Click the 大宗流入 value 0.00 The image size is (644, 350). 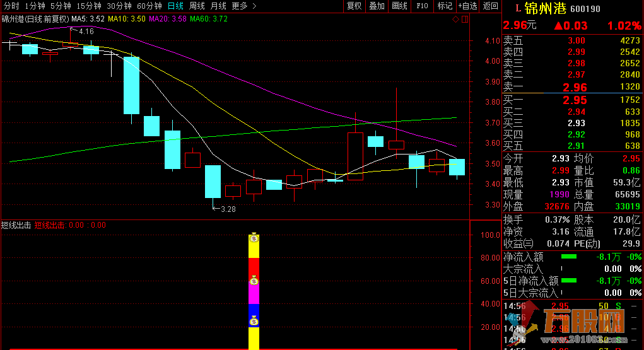click(613, 269)
